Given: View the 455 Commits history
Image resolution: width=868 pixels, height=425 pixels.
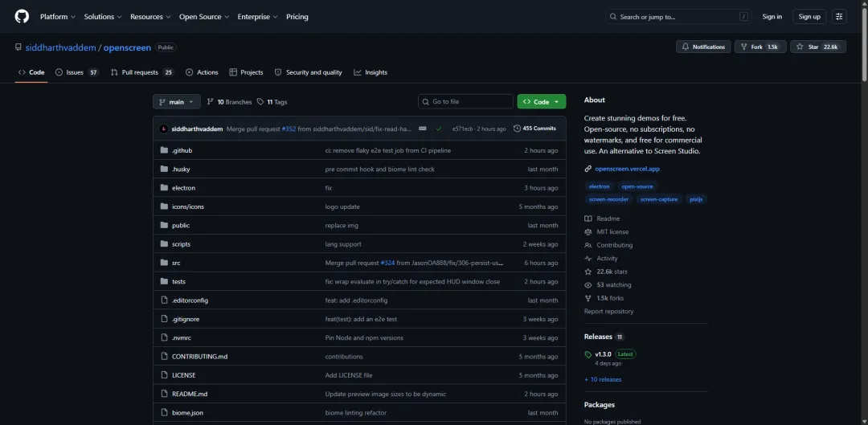Looking at the screenshot, I should pos(534,129).
